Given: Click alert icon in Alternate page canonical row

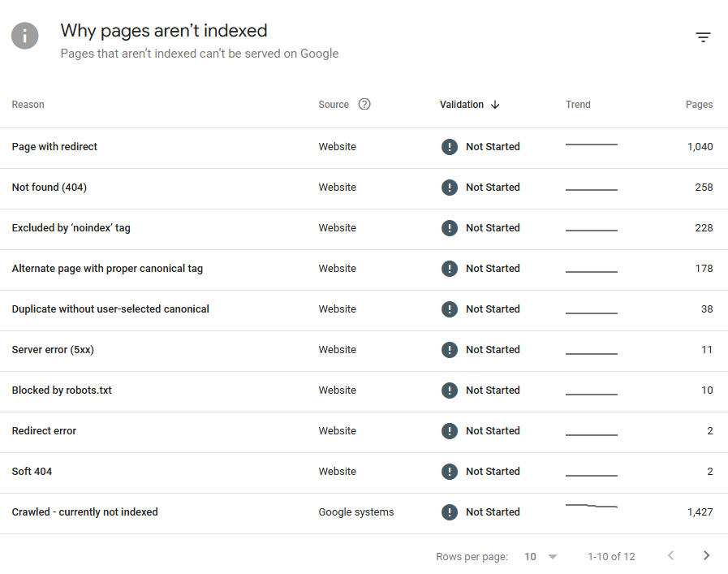Looking at the screenshot, I should click(x=450, y=269).
